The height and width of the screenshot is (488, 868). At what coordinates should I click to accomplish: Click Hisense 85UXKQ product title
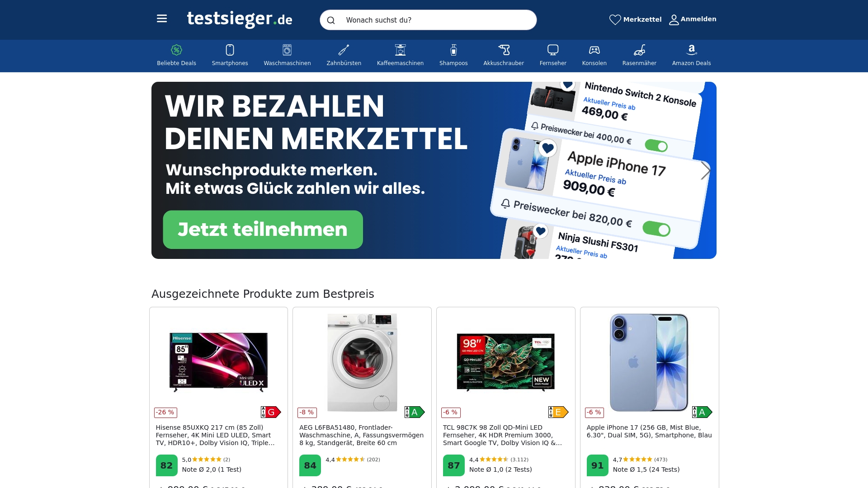point(215,435)
